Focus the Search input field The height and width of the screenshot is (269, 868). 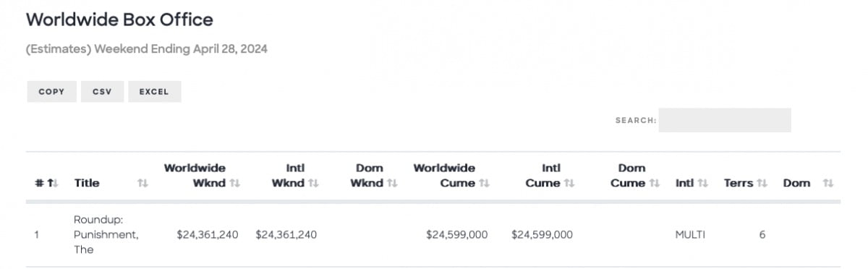[x=724, y=120]
